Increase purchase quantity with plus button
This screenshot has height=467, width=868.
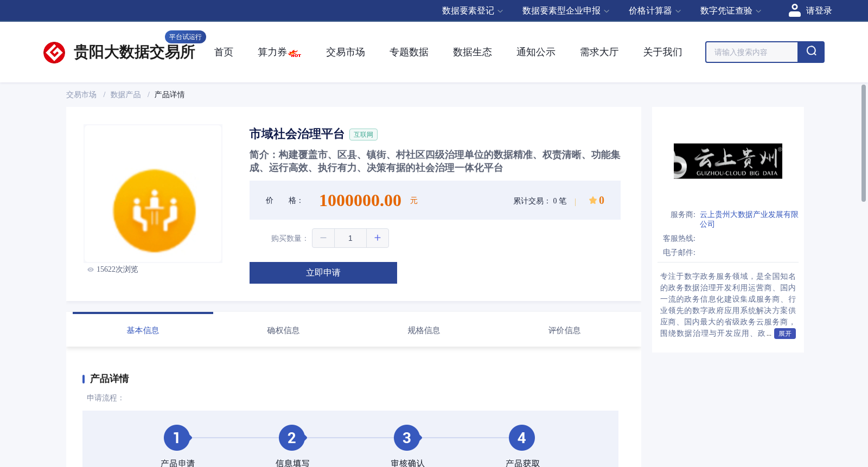[378, 238]
